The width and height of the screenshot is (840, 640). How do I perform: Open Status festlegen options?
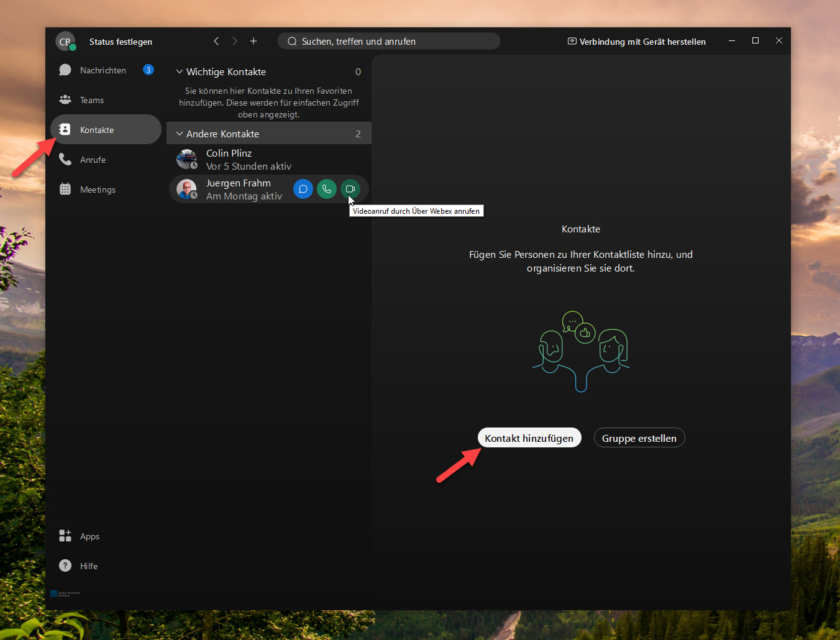click(x=121, y=42)
